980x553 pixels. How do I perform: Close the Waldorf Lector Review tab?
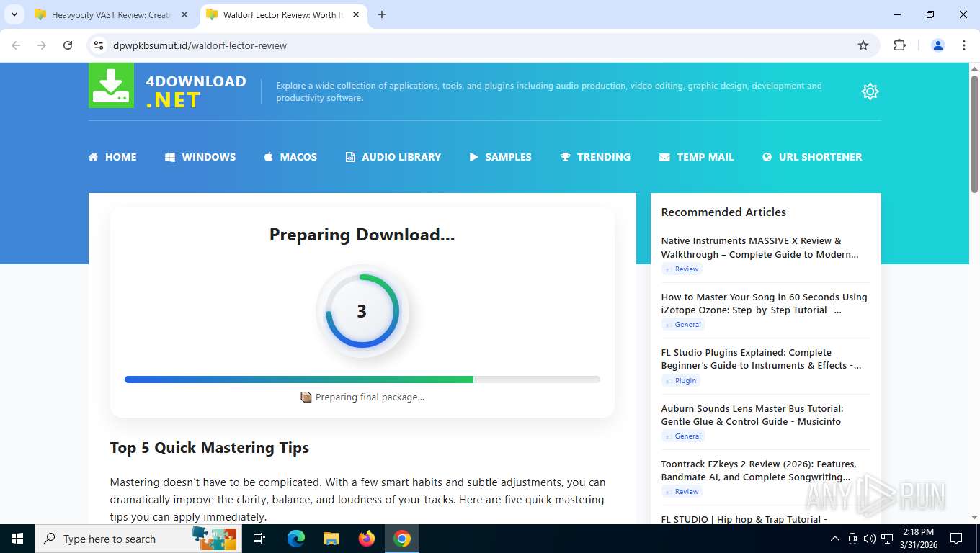coord(356,14)
